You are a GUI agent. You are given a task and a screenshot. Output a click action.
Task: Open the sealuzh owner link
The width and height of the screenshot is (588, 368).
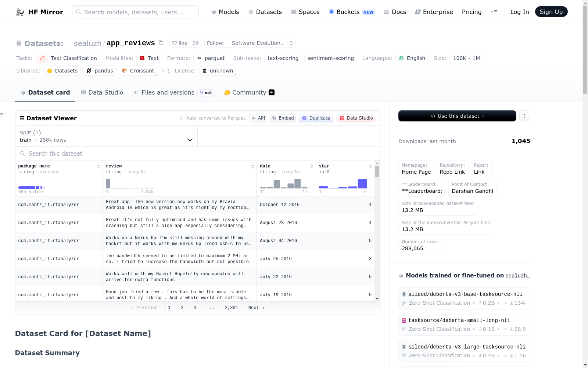pyautogui.click(x=87, y=43)
